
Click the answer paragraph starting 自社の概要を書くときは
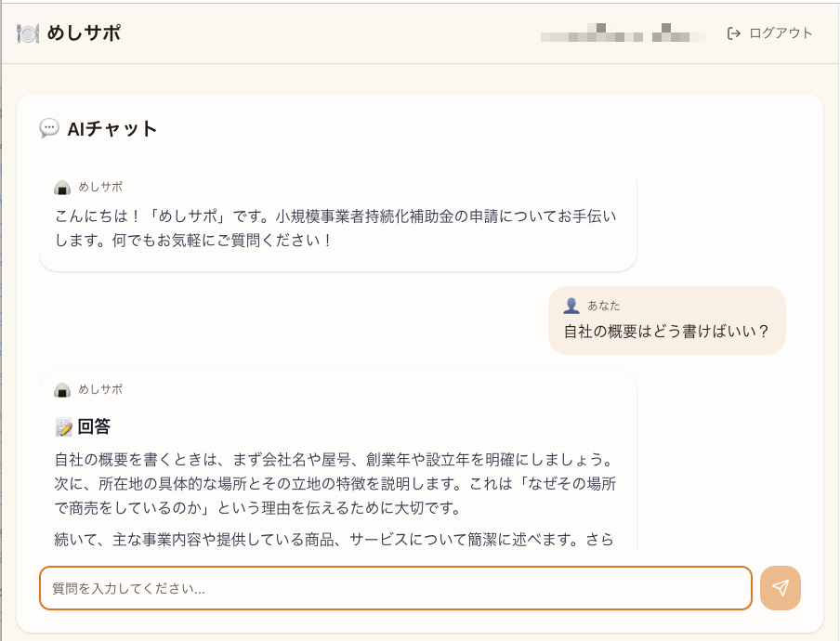pos(335,484)
